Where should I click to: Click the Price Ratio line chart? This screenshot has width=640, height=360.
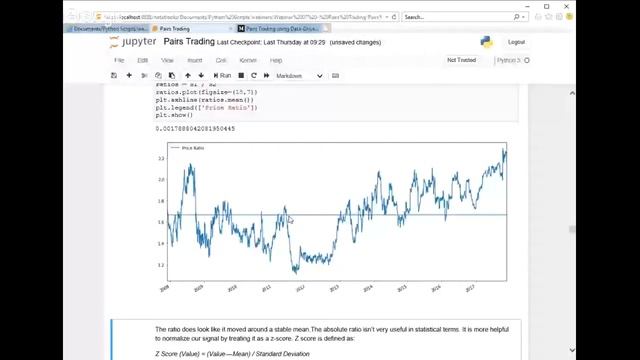click(337, 211)
